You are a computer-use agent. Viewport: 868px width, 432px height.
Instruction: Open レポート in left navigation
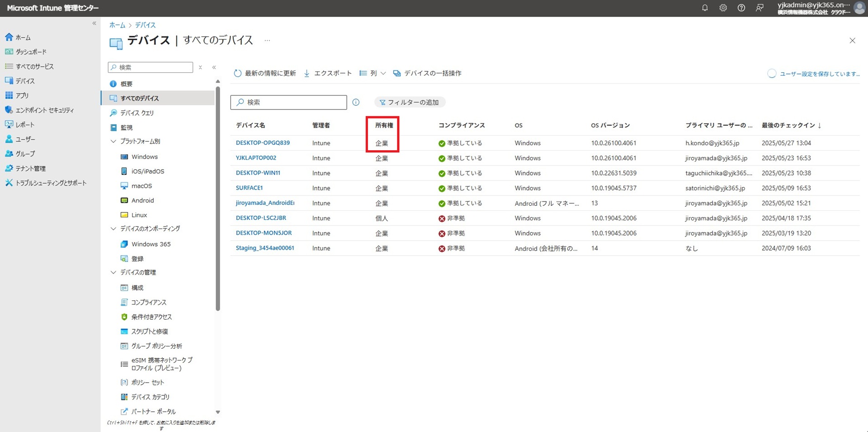25,124
